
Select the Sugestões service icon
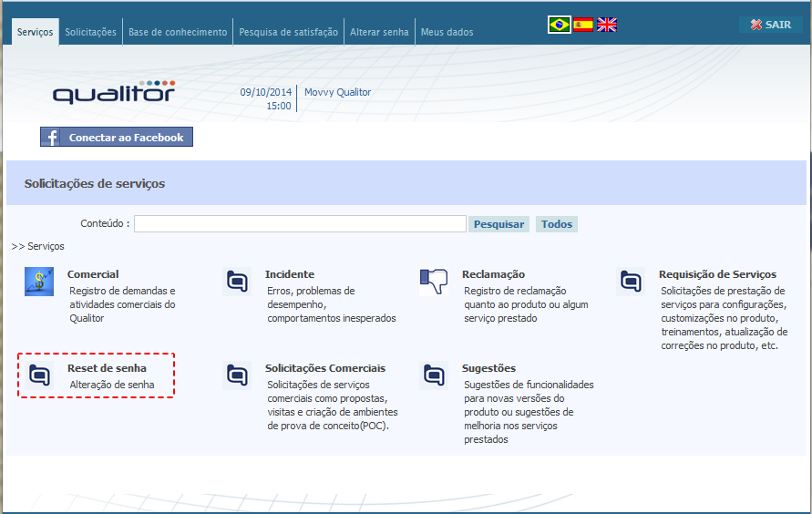click(x=434, y=375)
